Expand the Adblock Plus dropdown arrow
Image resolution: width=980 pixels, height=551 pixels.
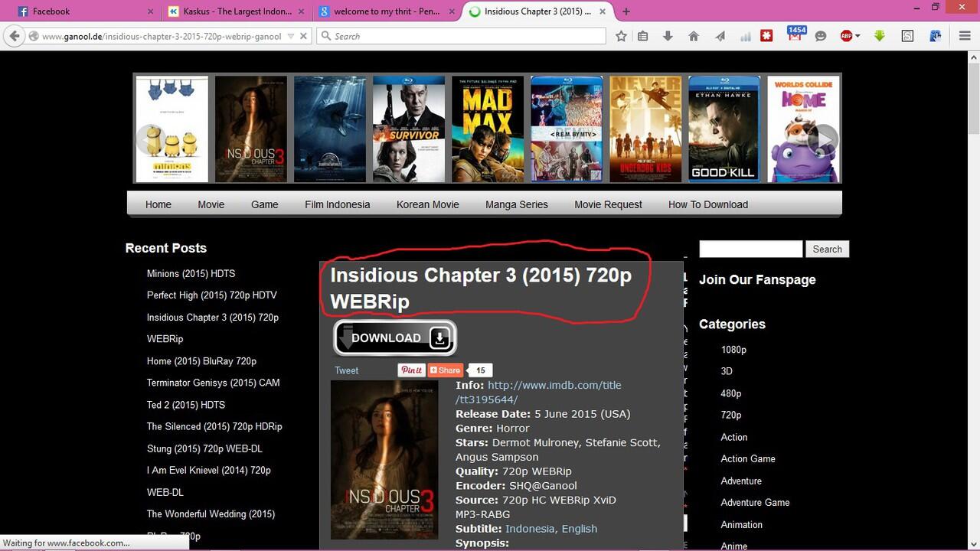pos(857,36)
